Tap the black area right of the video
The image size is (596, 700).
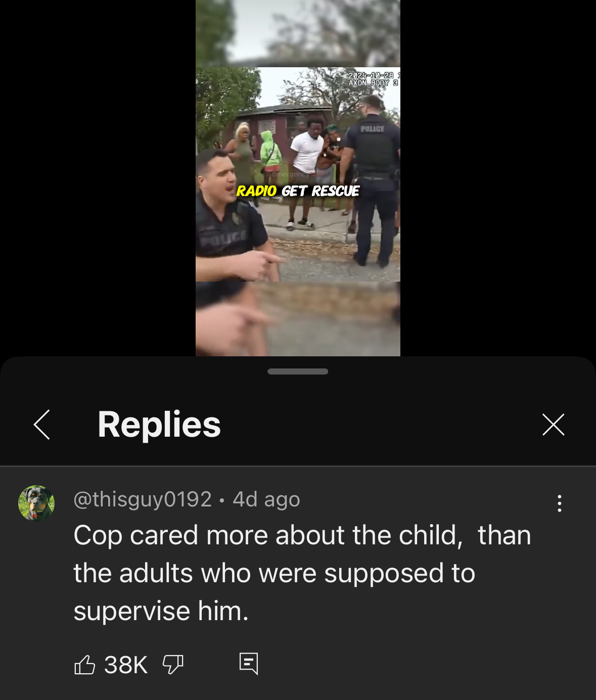click(x=498, y=178)
